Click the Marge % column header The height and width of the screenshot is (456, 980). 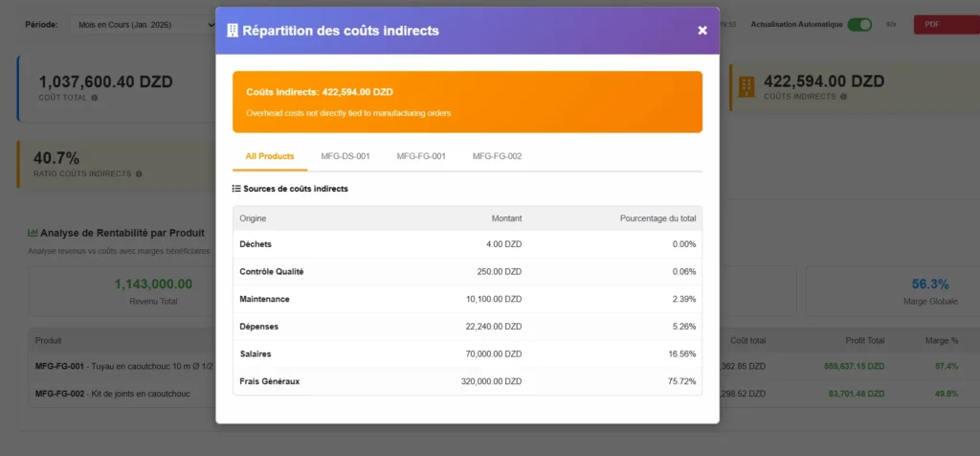pos(942,340)
